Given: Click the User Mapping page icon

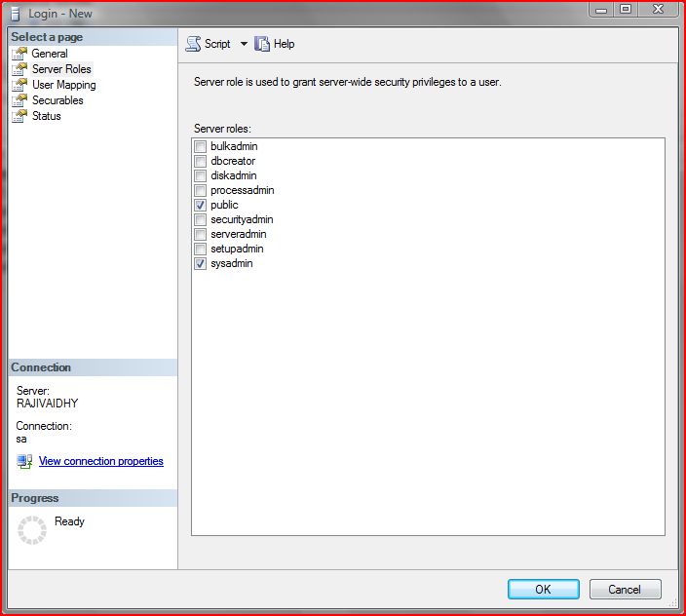Looking at the screenshot, I should [x=19, y=85].
